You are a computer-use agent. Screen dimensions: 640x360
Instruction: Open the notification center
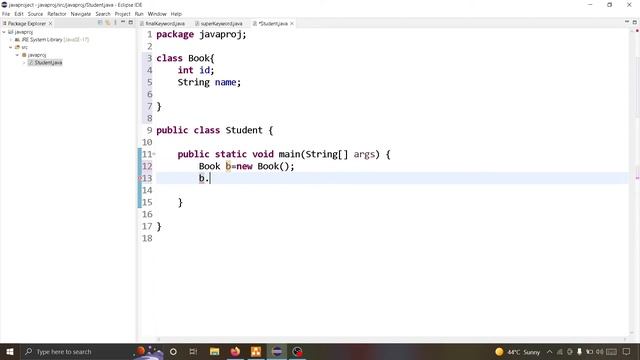(627, 352)
